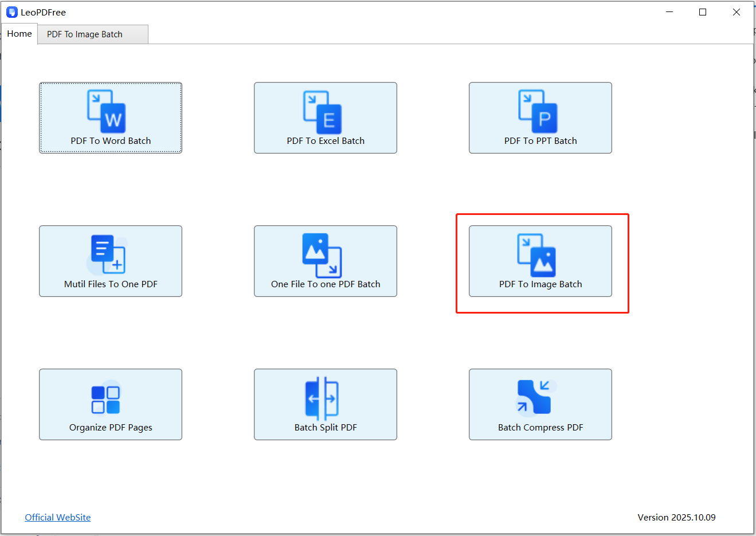This screenshot has width=756, height=536.
Task: Click the Batch Split PDF icon
Action: tap(322, 398)
